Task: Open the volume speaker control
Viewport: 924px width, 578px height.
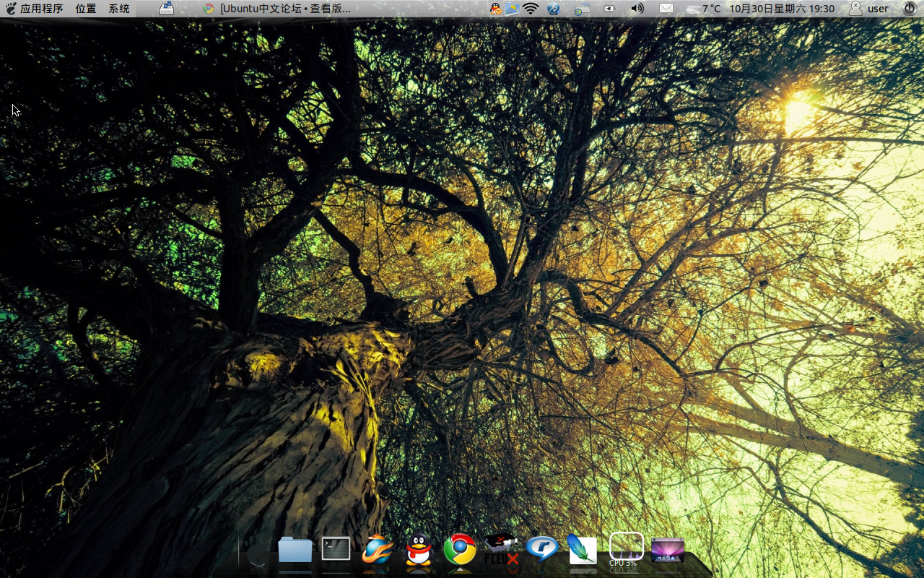Action: [637, 9]
